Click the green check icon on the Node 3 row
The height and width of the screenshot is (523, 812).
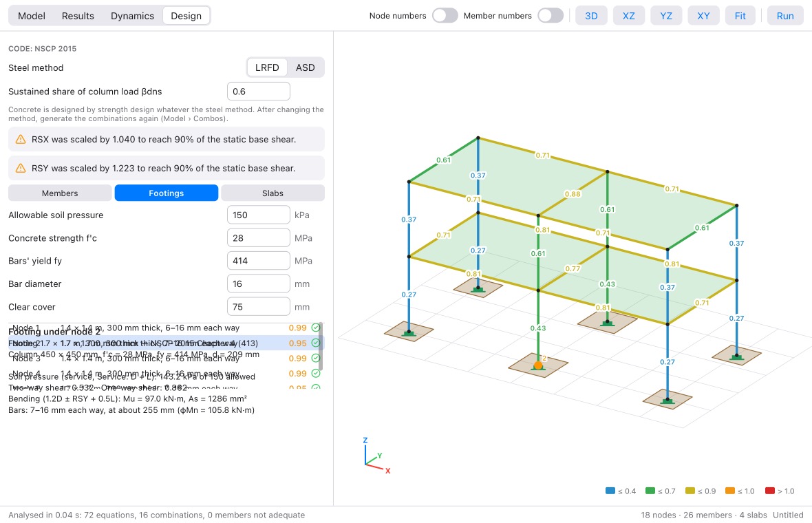pyautogui.click(x=316, y=359)
